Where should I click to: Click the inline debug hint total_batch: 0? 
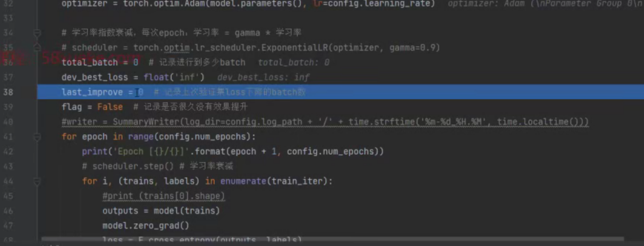coord(293,62)
